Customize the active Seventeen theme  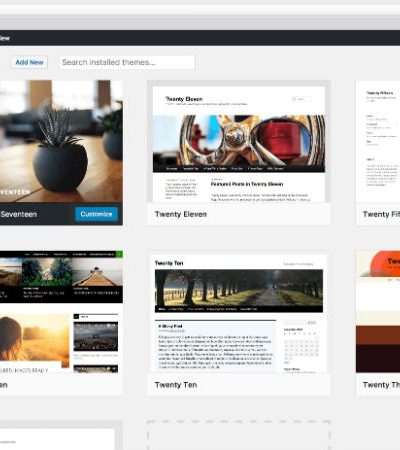coord(96,214)
